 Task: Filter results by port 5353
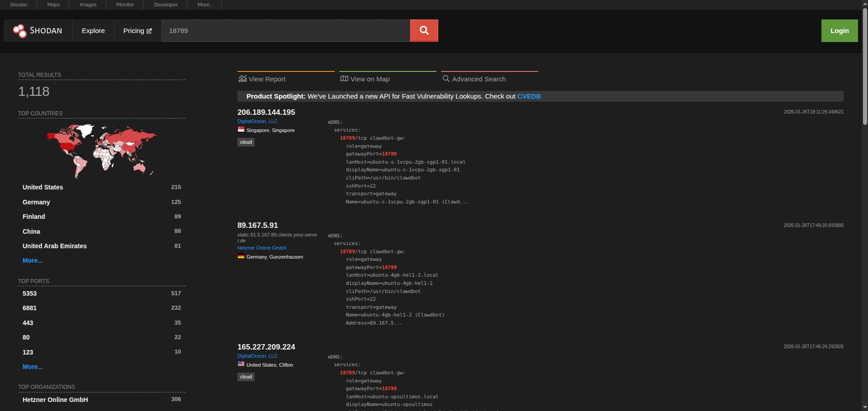30,293
